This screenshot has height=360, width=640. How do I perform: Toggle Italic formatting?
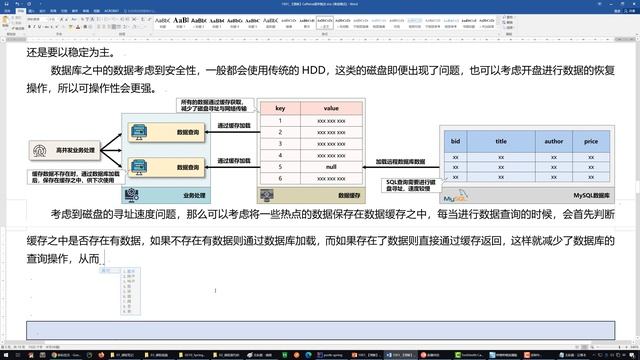[x=34, y=27]
